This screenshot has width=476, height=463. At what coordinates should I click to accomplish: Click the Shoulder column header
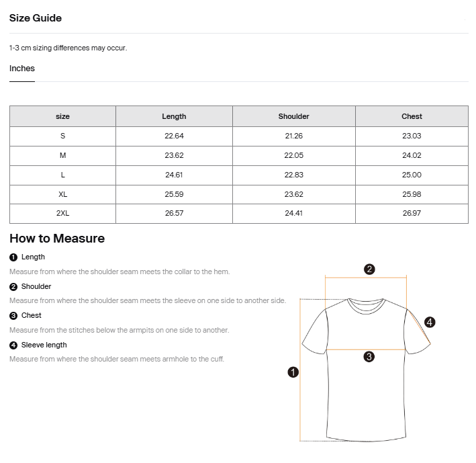[293, 116]
